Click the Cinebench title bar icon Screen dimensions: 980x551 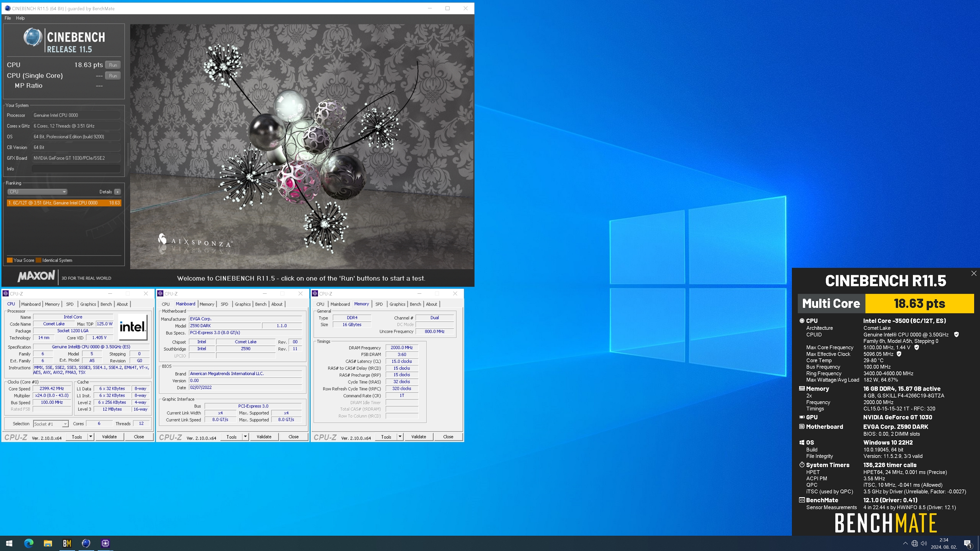[x=7, y=8]
